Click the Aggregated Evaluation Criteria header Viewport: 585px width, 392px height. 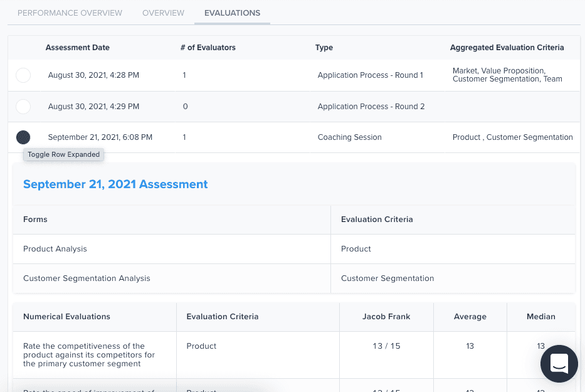(507, 48)
